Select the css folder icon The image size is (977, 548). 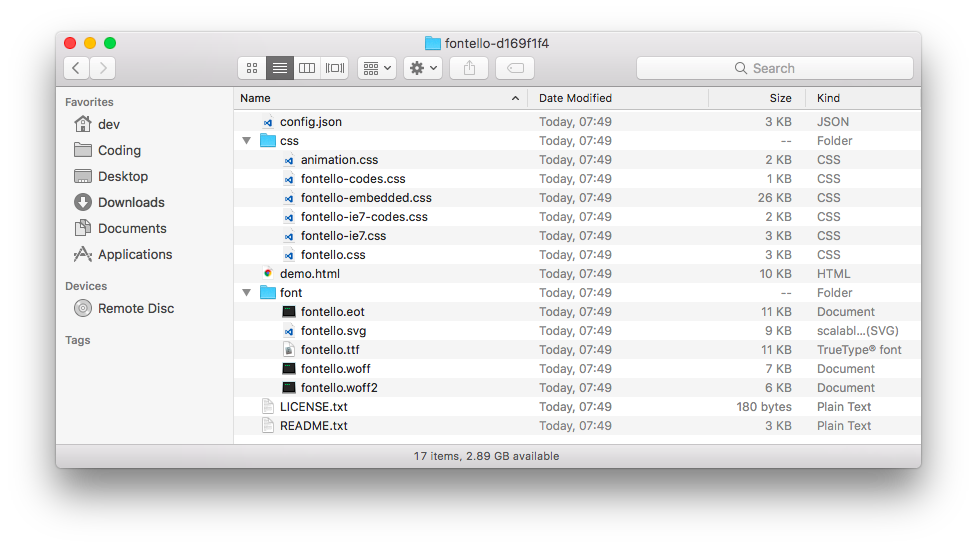click(x=268, y=140)
